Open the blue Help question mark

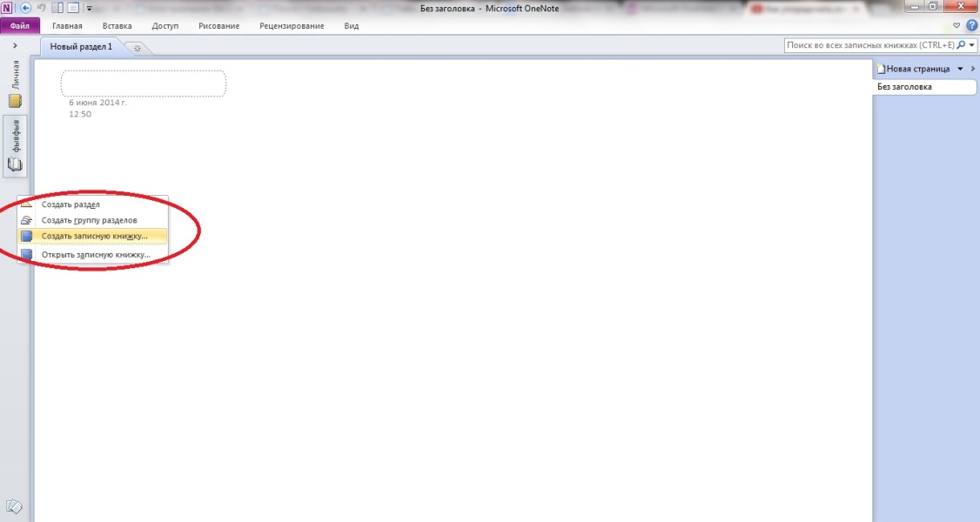(971, 25)
